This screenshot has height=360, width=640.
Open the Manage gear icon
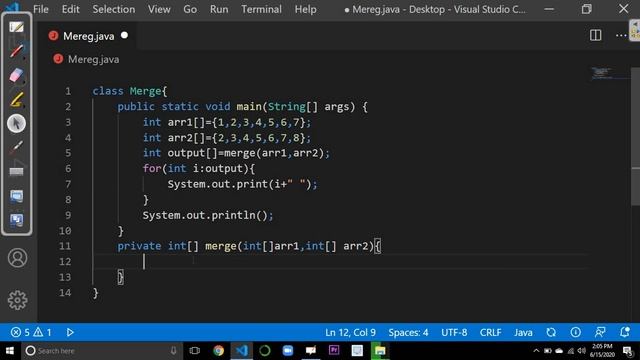[18, 300]
